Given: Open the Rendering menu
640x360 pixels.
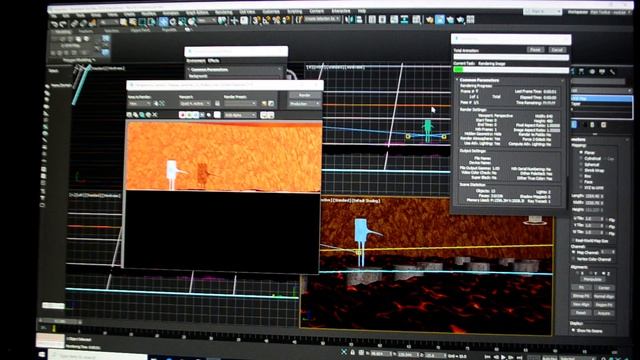Looking at the screenshot, I should click(x=224, y=12).
